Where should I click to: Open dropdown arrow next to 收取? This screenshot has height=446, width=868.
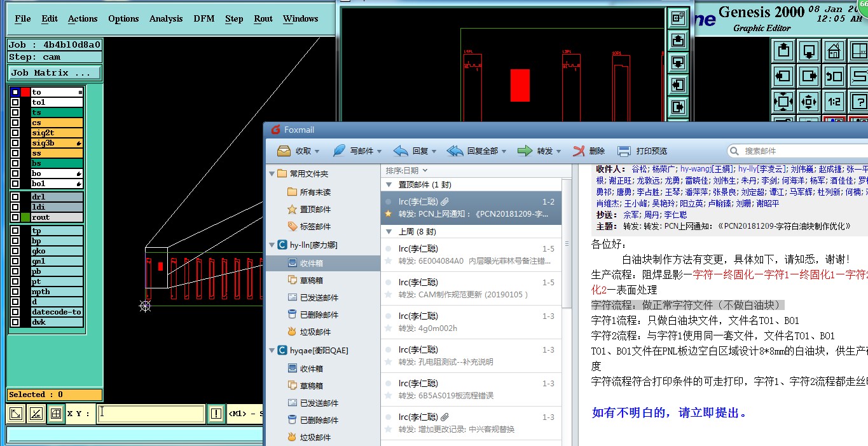317,152
